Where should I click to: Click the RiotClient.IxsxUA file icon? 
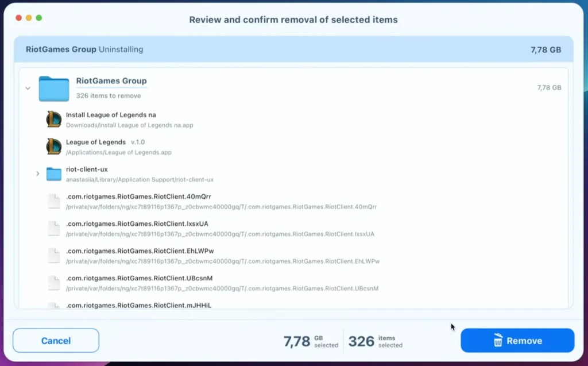tap(54, 229)
